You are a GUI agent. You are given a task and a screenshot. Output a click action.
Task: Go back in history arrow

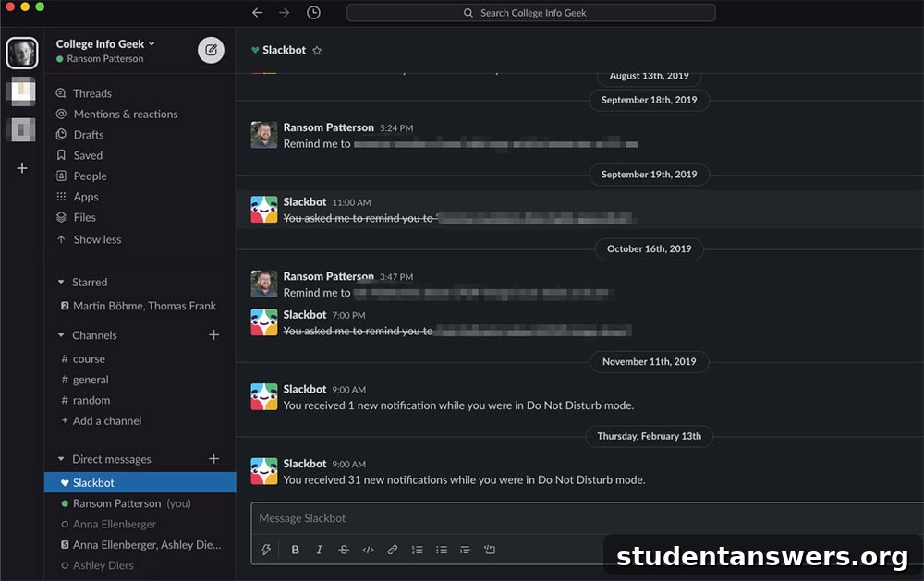(x=258, y=12)
